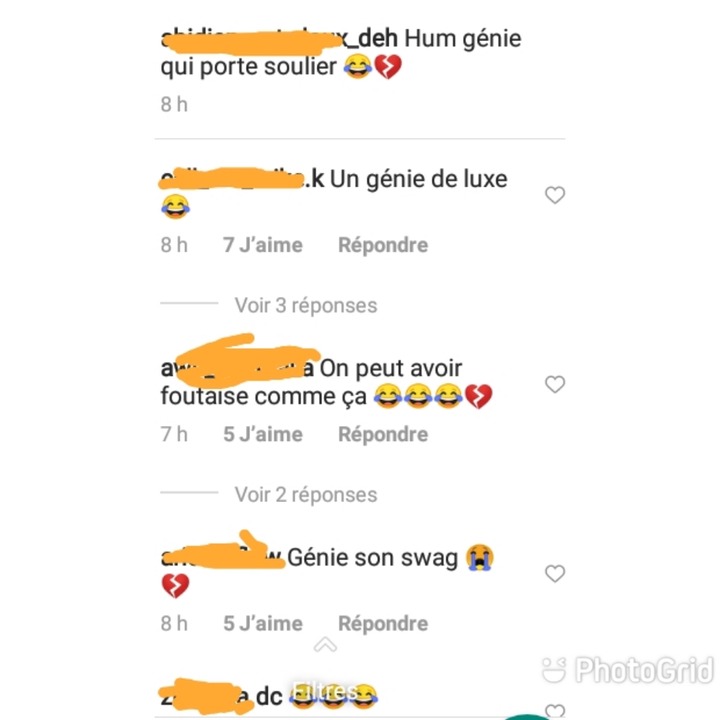The image size is (720, 720).
Task: Like the "On peut avoir foutaise" comment
Action: tap(555, 384)
